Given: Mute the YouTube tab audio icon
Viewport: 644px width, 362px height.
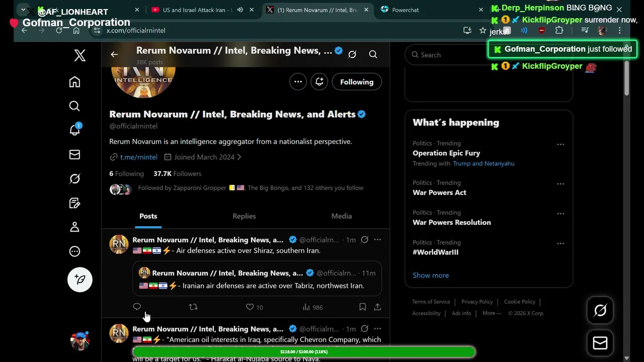Looking at the screenshot, I should [240, 10].
